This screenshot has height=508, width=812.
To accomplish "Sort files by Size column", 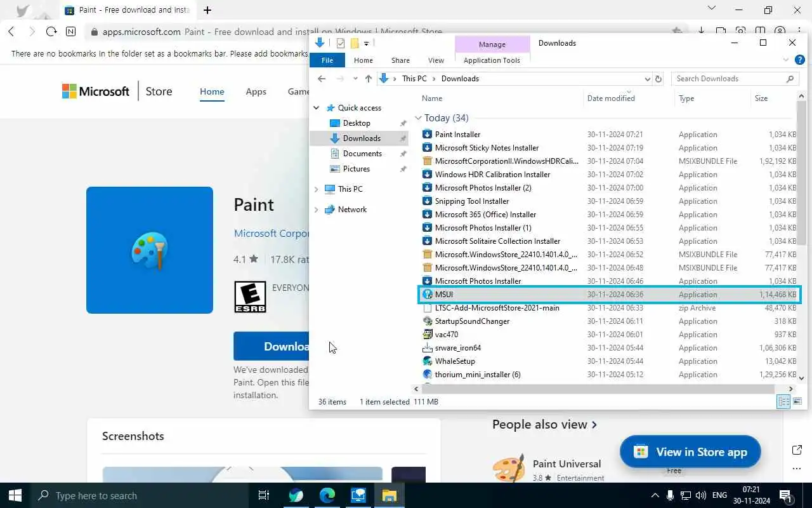I will click(x=761, y=98).
